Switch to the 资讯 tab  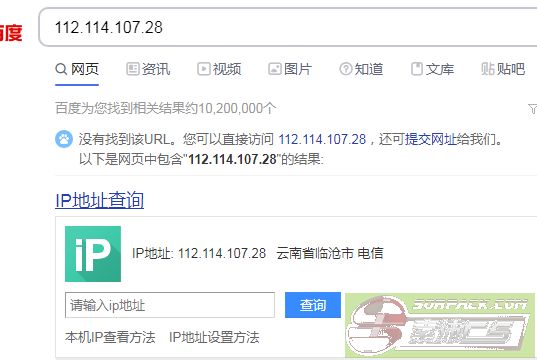[148, 69]
